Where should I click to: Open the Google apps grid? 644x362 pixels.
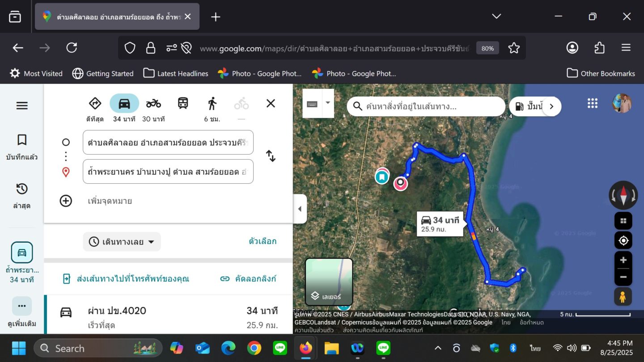593,104
